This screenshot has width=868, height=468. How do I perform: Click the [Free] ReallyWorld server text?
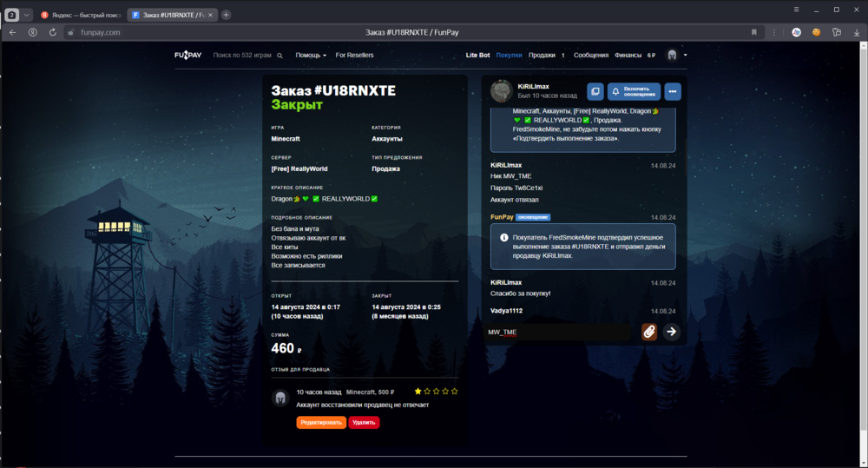[299, 169]
